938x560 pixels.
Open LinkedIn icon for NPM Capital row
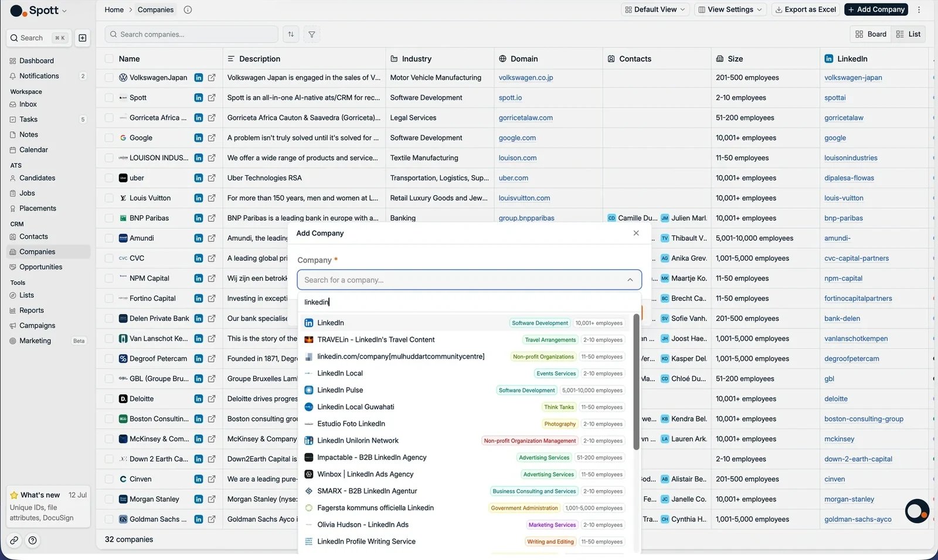199,279
